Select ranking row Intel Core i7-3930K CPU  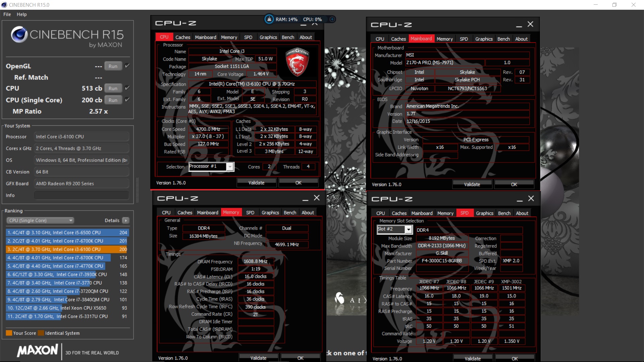point(67,274)
